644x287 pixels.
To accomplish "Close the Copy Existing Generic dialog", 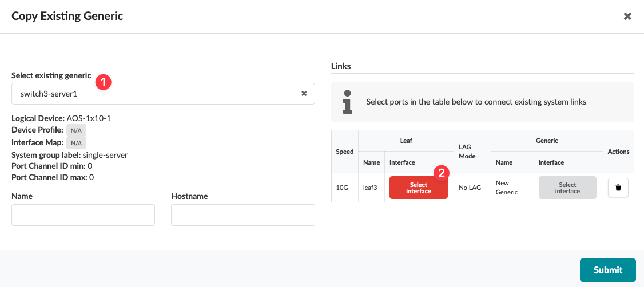I will click(627, 17).
